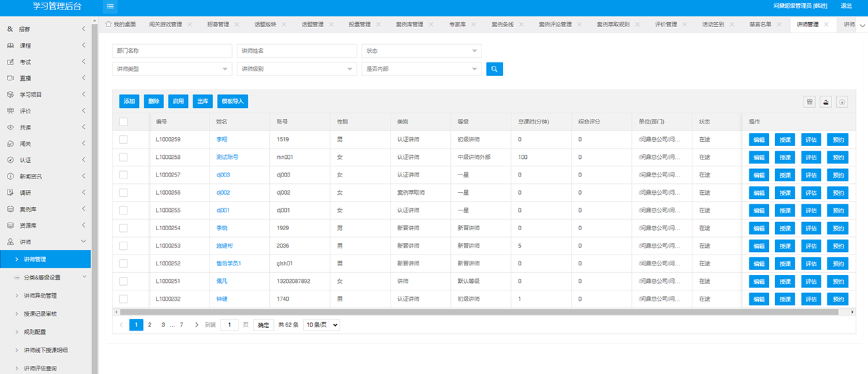Open the 讲师级别 dropdown
Viewport: 868px width, 374px height.
click(296, 69)
